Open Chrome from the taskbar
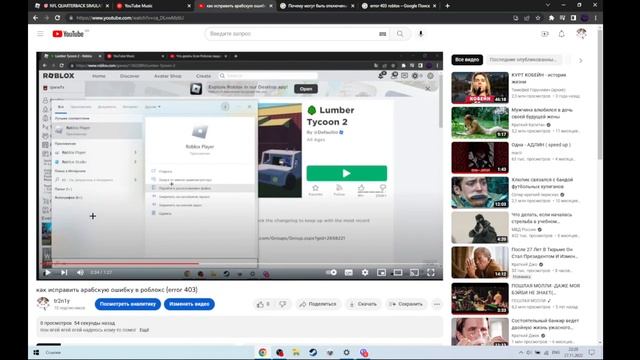The image size is (640, 360). point(262,352)
